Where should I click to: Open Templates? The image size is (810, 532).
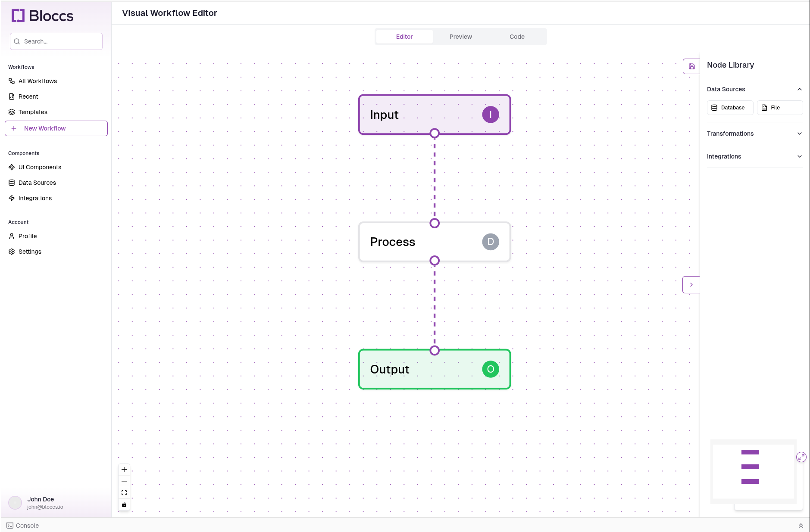(56, 112)
